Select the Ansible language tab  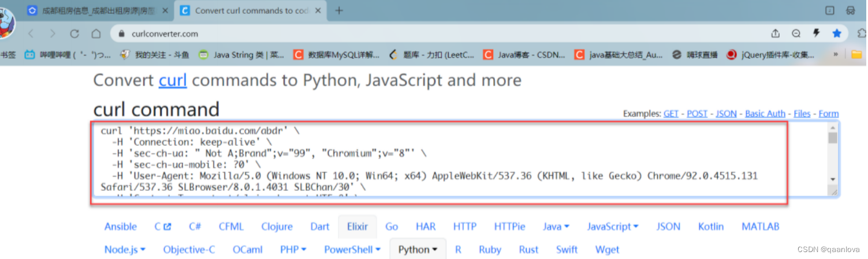tap(121, 227)
